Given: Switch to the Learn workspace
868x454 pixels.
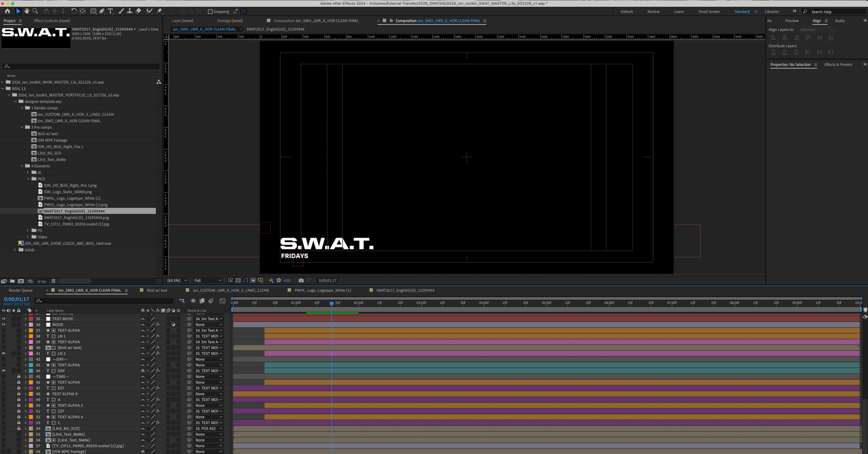Looking at the screenshot, I should pyautogui.click(x=679, y=11).
